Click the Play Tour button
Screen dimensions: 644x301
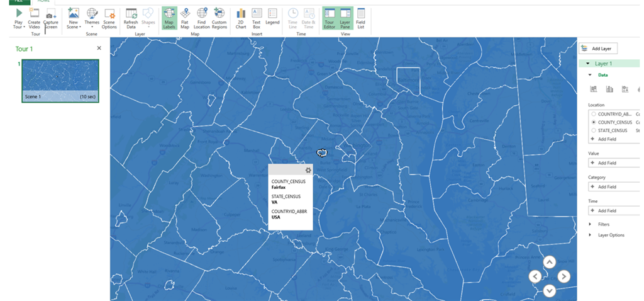(18, 18)
